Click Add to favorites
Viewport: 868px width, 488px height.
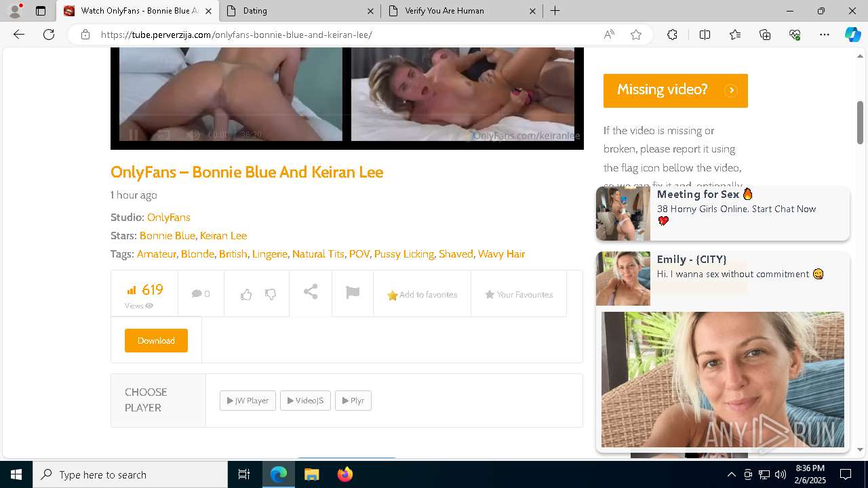click(x=422, y=295)
